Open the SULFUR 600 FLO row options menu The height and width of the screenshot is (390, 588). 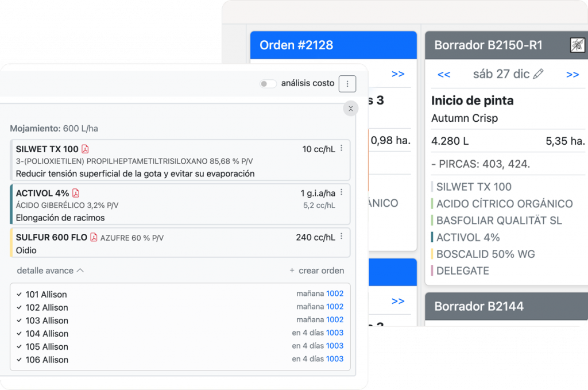(342, 237)
